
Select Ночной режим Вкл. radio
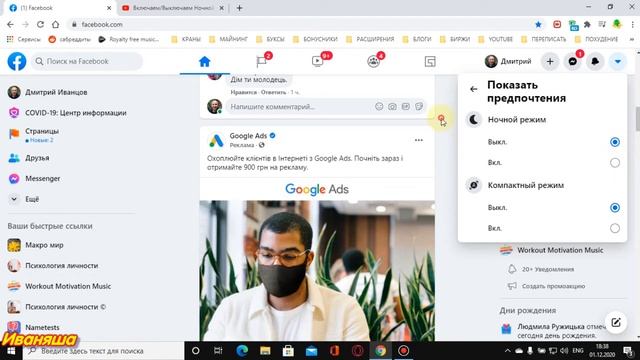click(x=615, y=163)
